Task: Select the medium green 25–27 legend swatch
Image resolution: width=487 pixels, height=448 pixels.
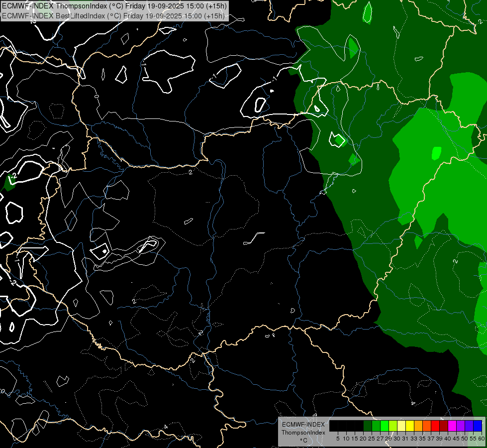Action: pos(376,426)
